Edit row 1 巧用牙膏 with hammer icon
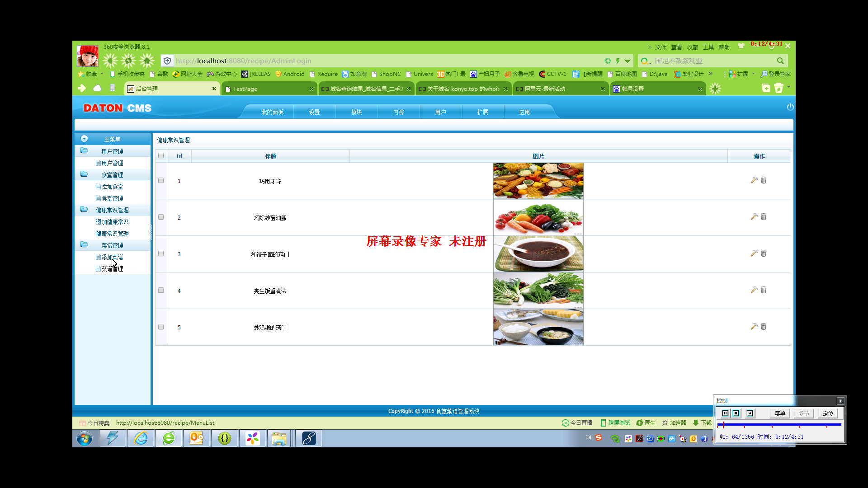868x488 pixels. (754, 180)
